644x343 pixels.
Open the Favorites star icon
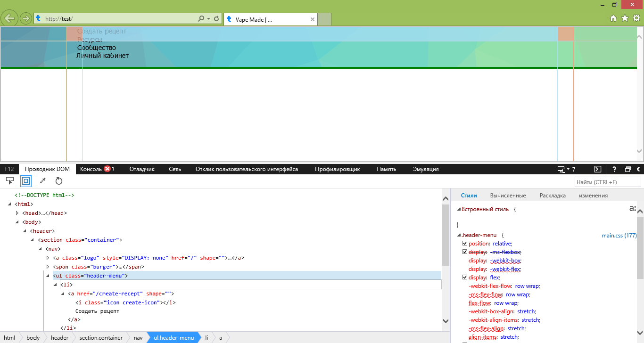click(625, 18)
